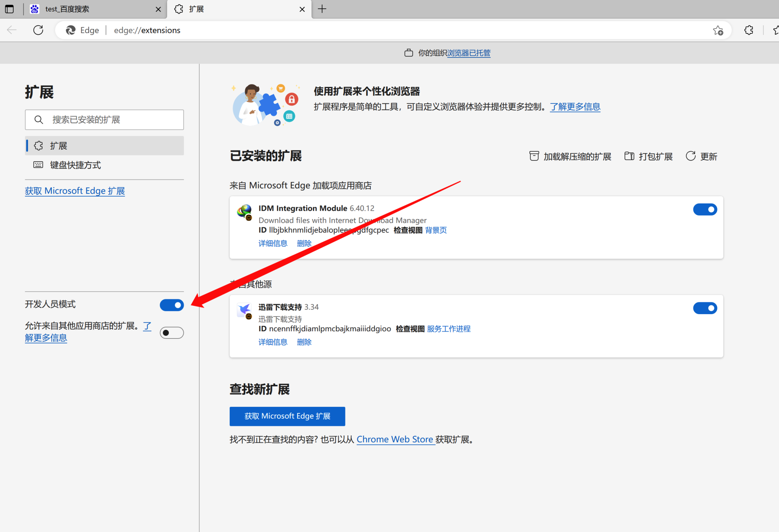Click 详细信息 for IDM Integration Module
Screen dimensions: 779x532
273,243
